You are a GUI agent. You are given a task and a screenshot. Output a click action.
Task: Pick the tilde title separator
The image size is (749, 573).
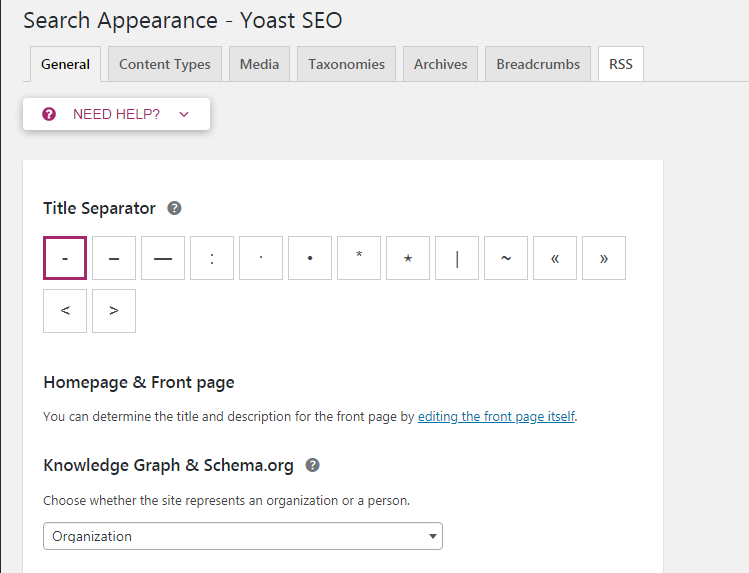pos(506,258)
